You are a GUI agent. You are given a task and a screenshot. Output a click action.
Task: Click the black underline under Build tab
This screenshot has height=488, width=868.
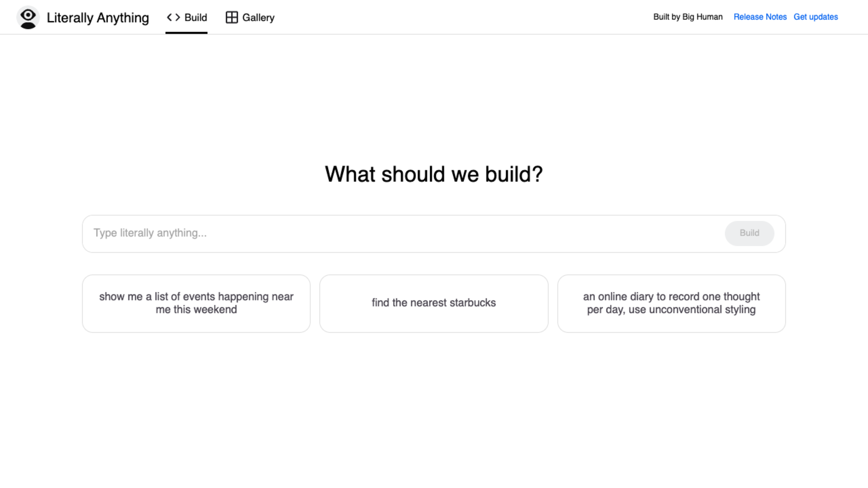(186, 33)
